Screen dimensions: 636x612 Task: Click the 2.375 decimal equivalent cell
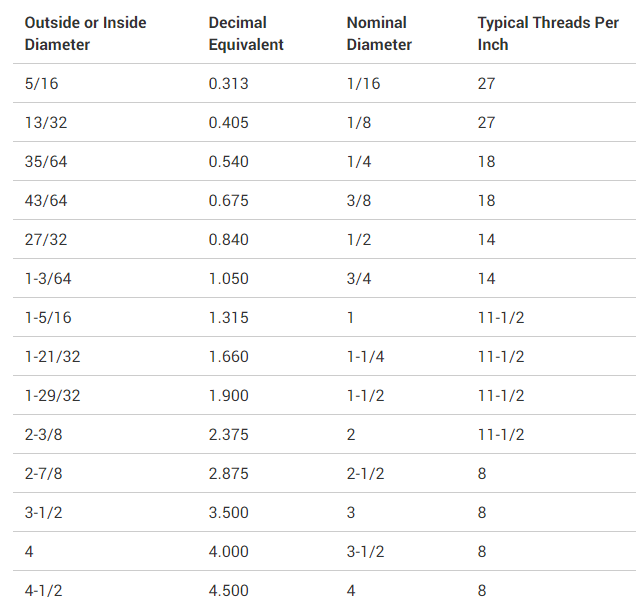click(229, 435)
